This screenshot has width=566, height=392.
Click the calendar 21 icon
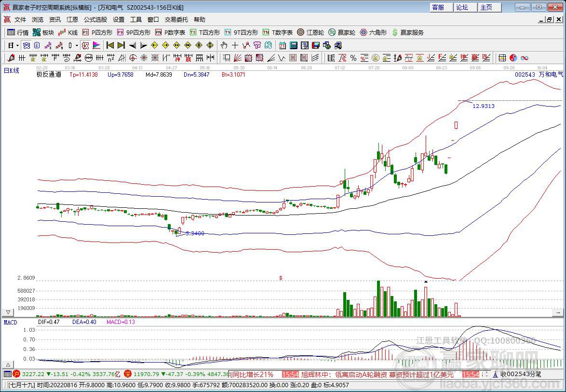(283, 45)
